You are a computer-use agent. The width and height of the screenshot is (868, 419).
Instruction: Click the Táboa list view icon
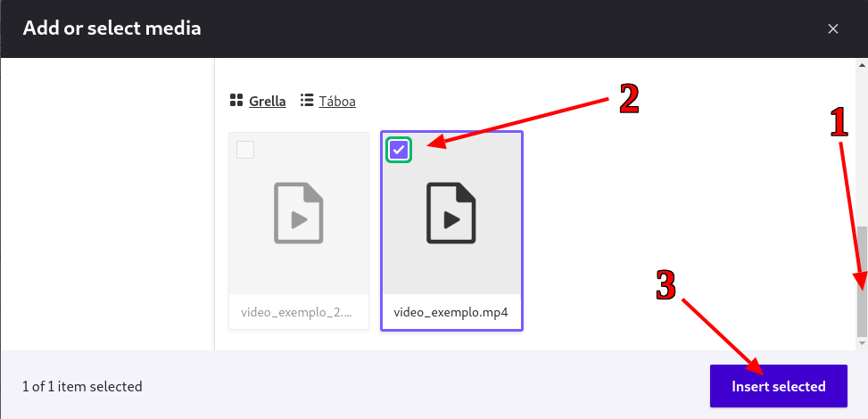(x=306, y=101)
